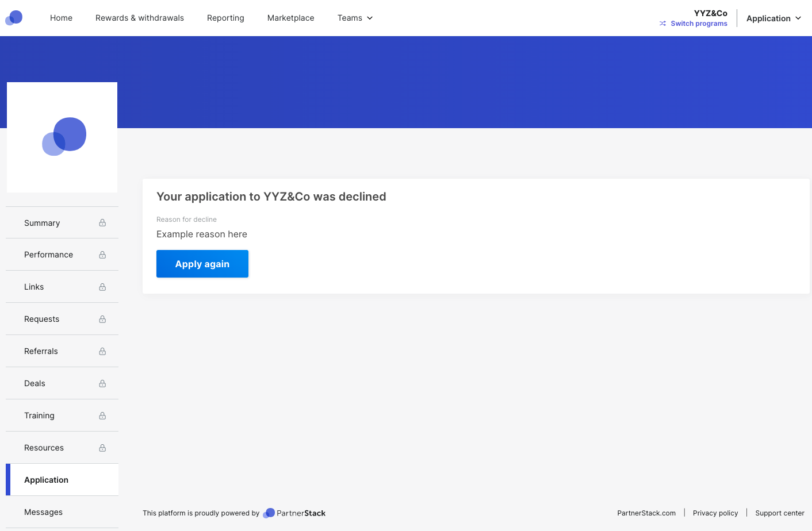Image resolution: width=812 pixels, height=531 pixels.
Task: Click the shuffle icon next to Switch programs
Action: [663, 24]
